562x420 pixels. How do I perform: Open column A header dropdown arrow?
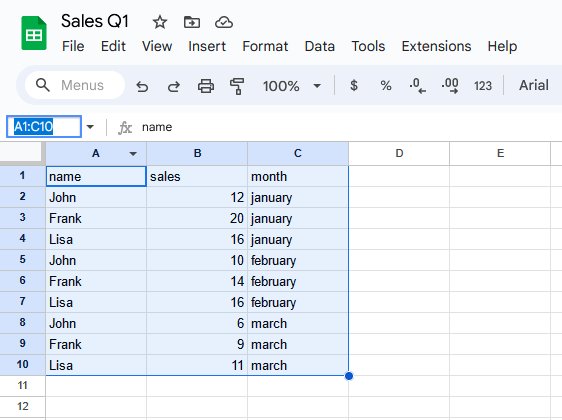[x=133, y=154]
